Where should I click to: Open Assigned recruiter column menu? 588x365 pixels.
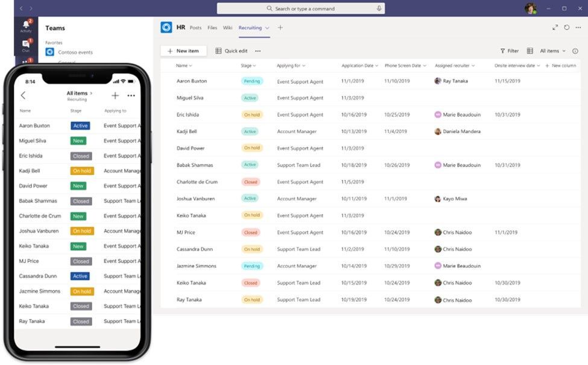click(455, 66)
